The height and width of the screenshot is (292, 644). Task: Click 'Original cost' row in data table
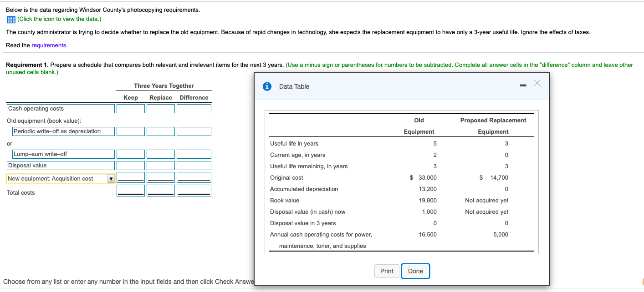coord(286,178)
